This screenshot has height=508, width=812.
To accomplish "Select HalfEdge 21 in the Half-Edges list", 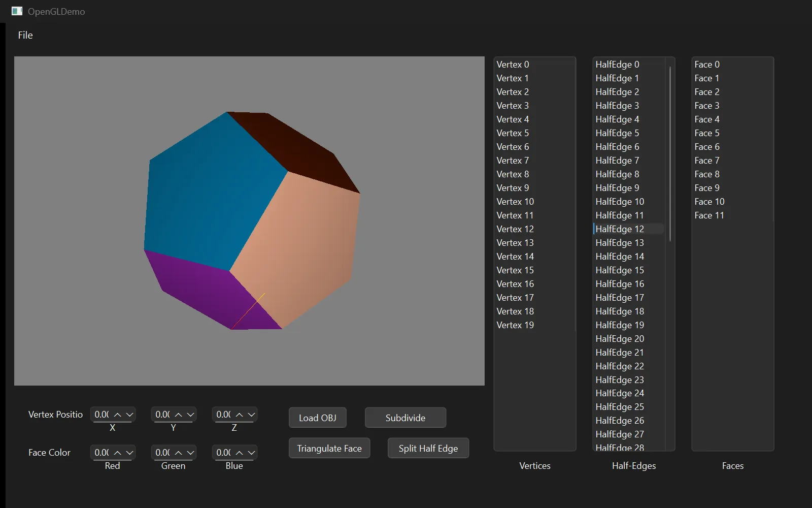I will coord(629,353).
